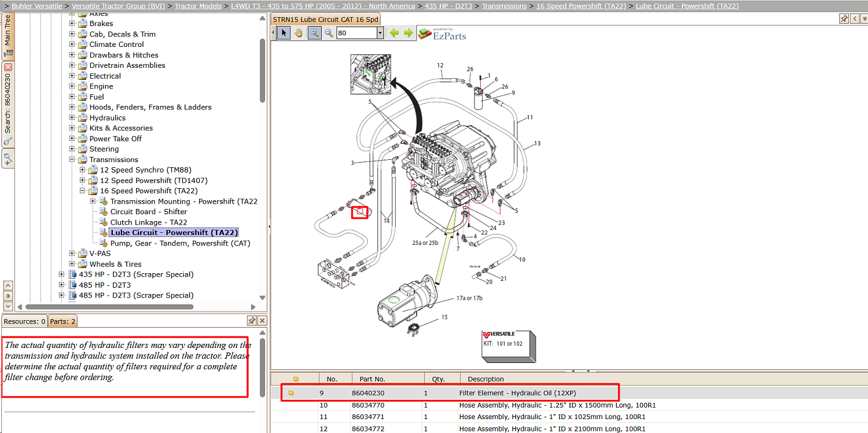Click the Electrical folder icon

(82, 76)
